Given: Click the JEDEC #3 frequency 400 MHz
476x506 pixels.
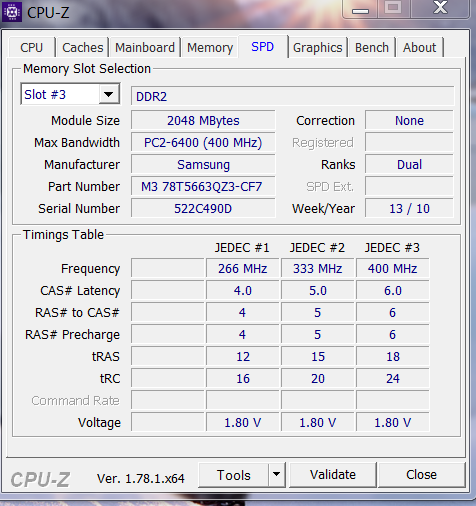Looking at the screenshot, I should click(x=393, y=268).
